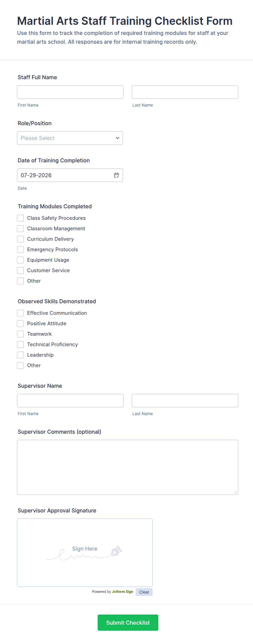Open the calendar picker icon
253x644 pixels.
pos(116,175)
